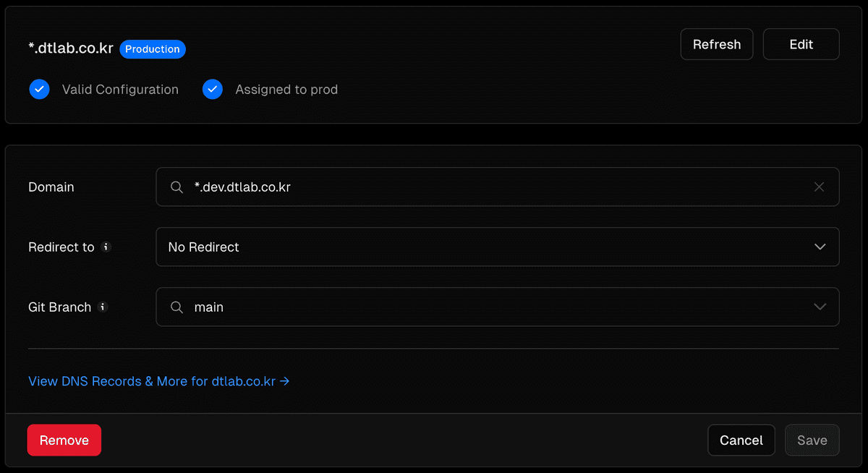Click the arrow in View DNS Records link
The image size is (868, 473).
(285, 381)
